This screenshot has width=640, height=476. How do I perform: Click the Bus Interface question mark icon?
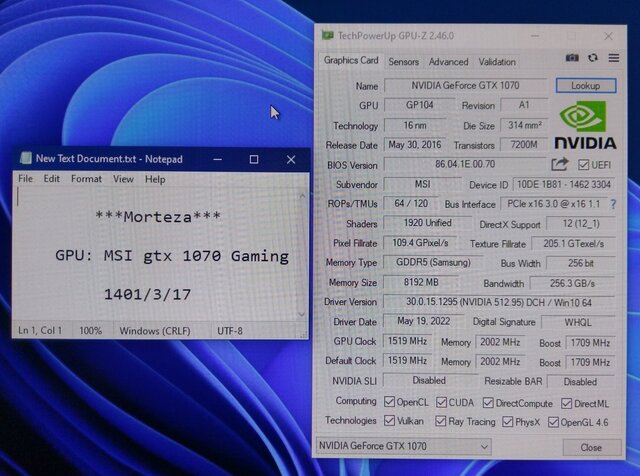click(x=612, y=204)
